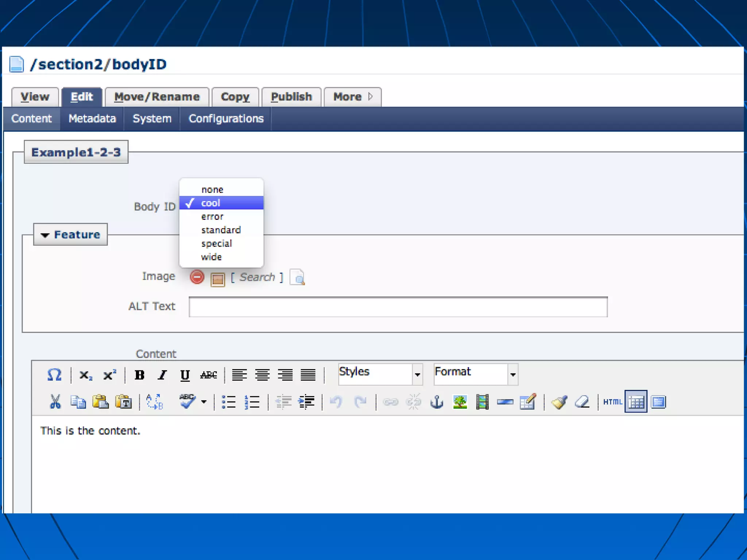Viewport: 747px width, 560px height.
Task: Select the System sub-tab
Action: (x=152, y=119)
